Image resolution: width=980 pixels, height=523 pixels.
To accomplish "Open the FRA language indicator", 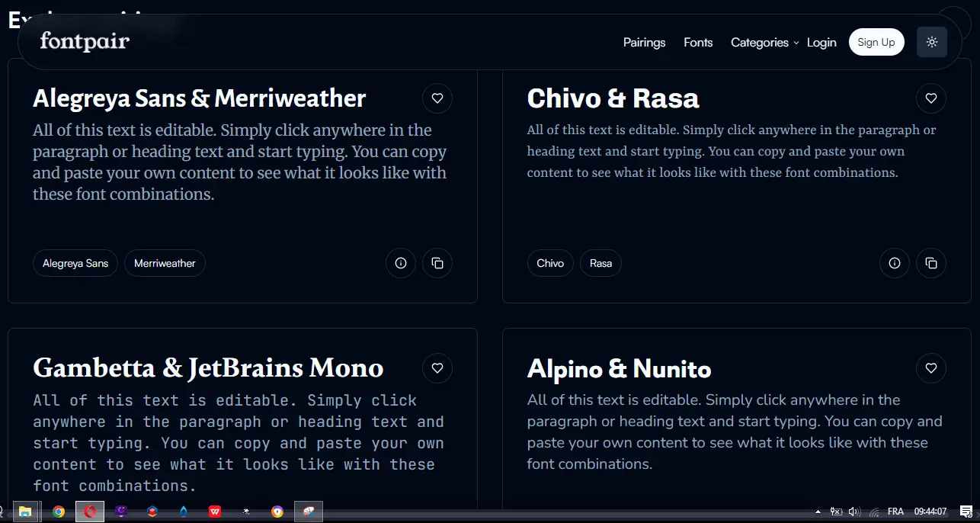I will (895, 512).
